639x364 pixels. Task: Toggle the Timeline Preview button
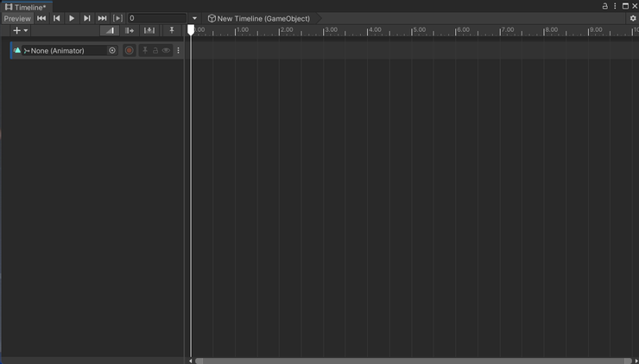tap(17, 18)
